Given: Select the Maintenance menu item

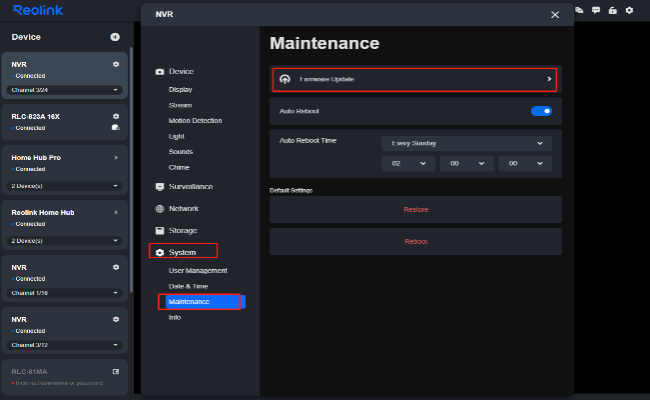Looking at the screenshot, I should [190, 301].
